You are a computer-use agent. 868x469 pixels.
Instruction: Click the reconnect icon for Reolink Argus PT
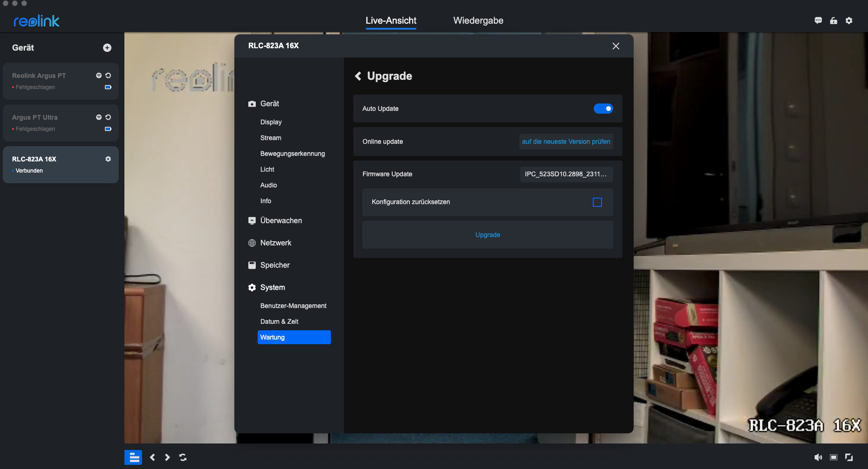click(x=108, y=76)
